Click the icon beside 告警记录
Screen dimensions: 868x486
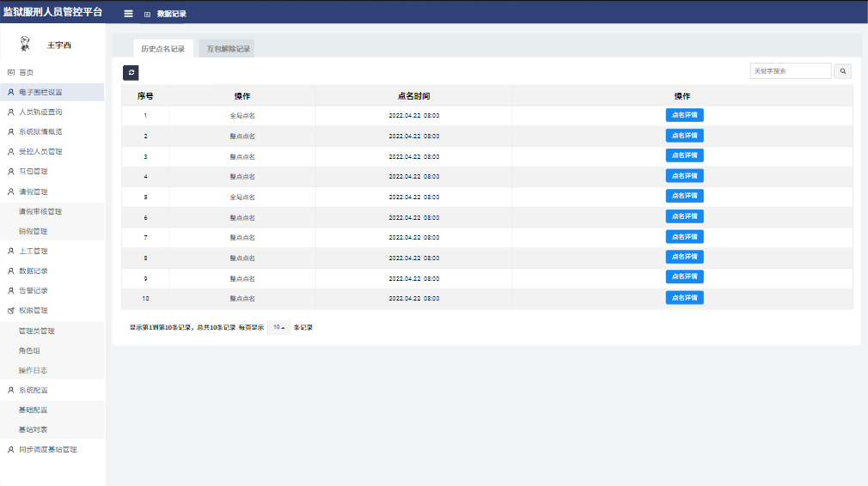[11, 290]
